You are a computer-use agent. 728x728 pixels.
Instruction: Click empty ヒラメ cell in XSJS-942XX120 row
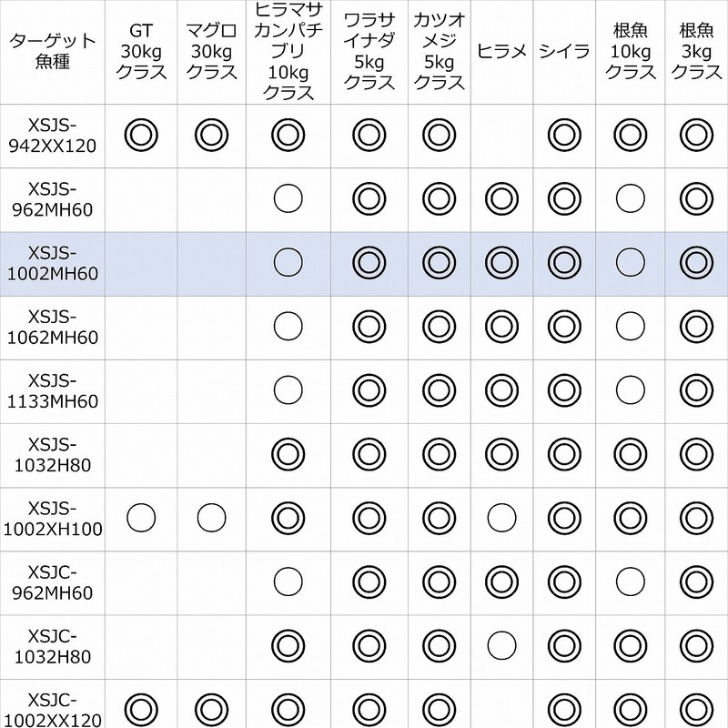tap(501, 136)
